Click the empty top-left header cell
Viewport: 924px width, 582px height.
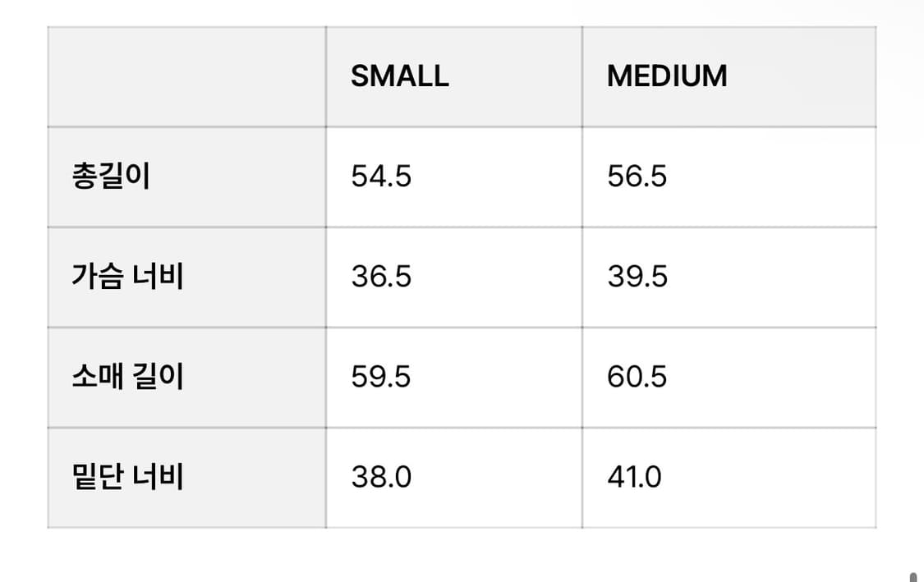click(186, 76)
